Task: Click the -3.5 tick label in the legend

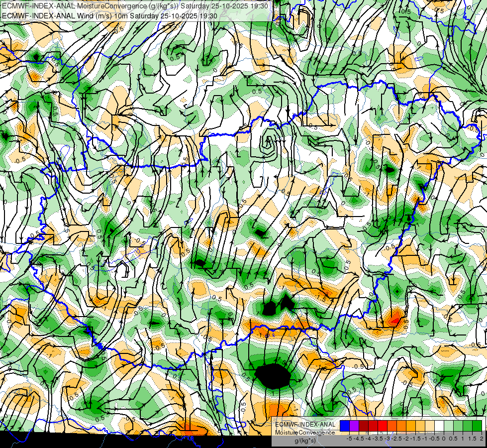Action: coord(378,439)
